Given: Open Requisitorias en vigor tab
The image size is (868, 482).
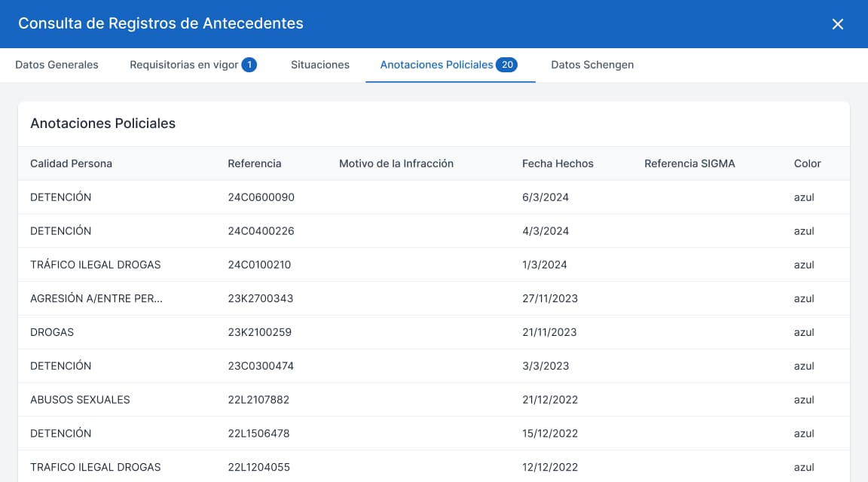Looking at the screenshot, I should (x=193, y=65).
